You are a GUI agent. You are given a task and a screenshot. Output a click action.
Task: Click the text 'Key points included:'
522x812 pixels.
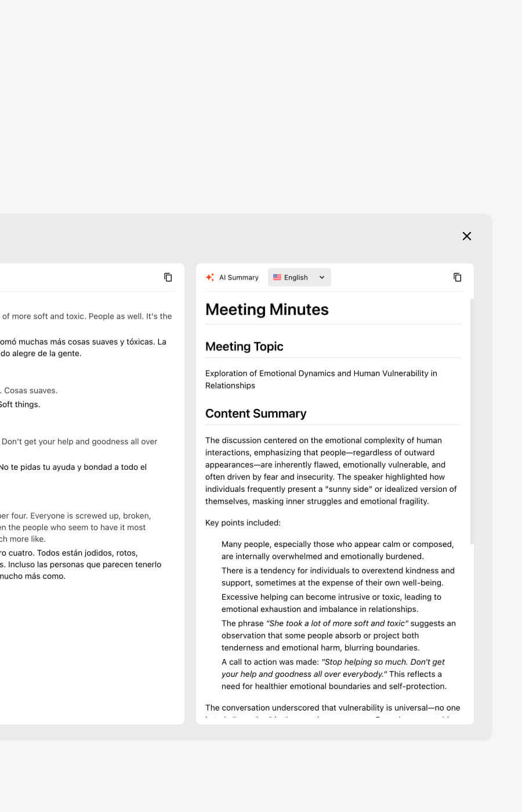coord(243,523)
